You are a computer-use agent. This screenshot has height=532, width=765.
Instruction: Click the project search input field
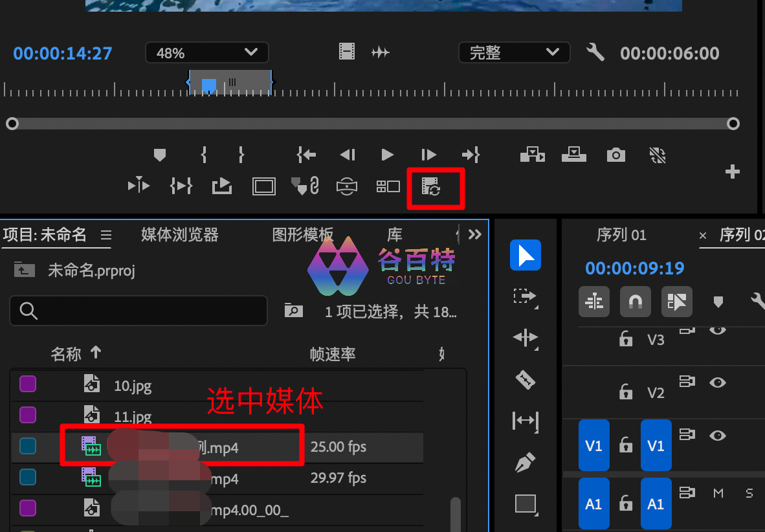coord(139,311)
